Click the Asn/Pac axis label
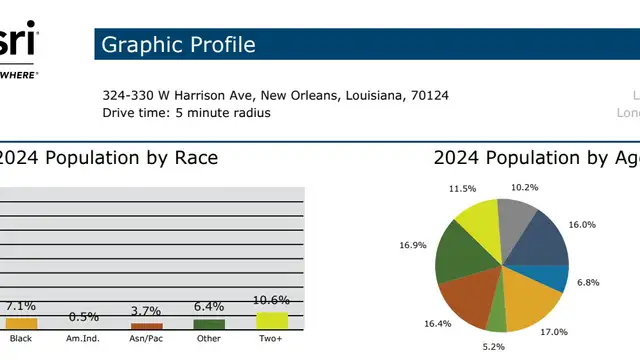Viewport: 640px width, 360px height. pyautogui.click(x=146, y=338)
